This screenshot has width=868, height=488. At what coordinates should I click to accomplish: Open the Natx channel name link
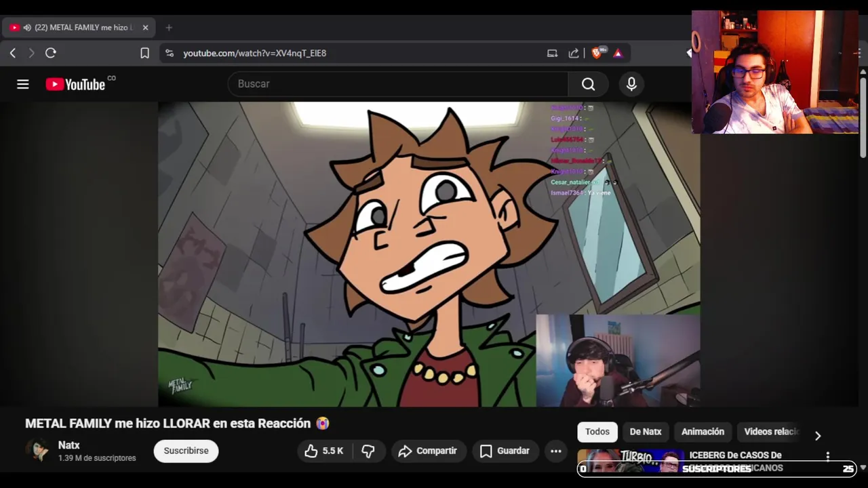tap(69, 445)
